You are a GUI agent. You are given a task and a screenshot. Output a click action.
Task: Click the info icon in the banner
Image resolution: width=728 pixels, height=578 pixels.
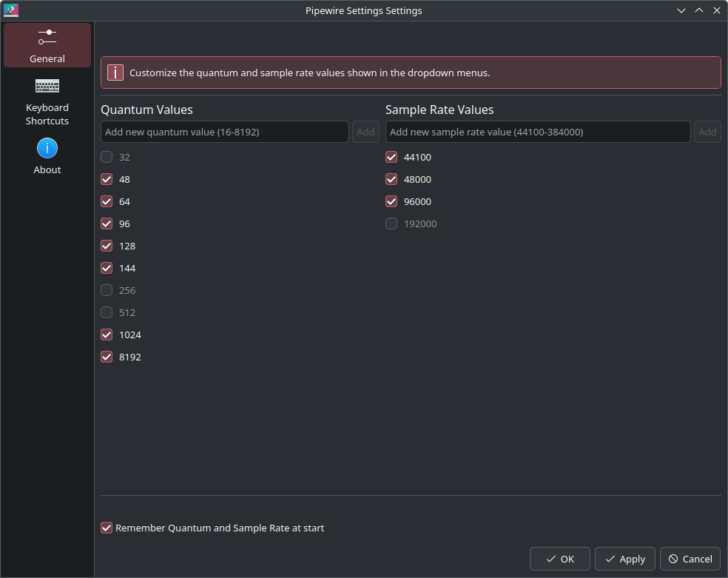(115, 73)
